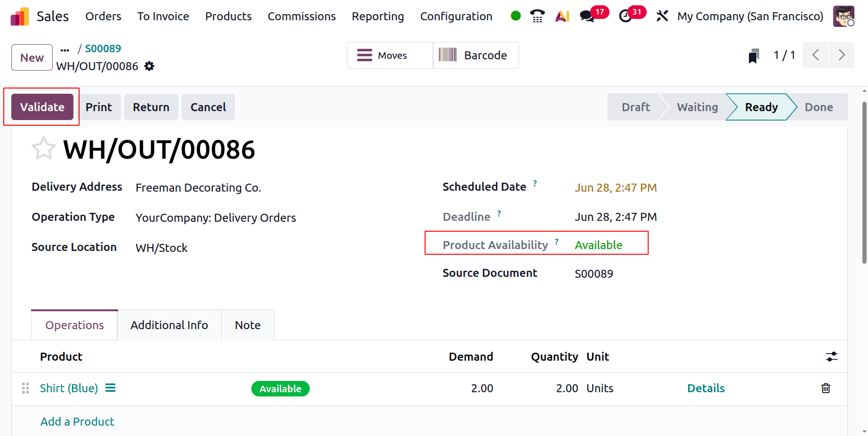Open the To Invoice menu

tap(163, 16)
